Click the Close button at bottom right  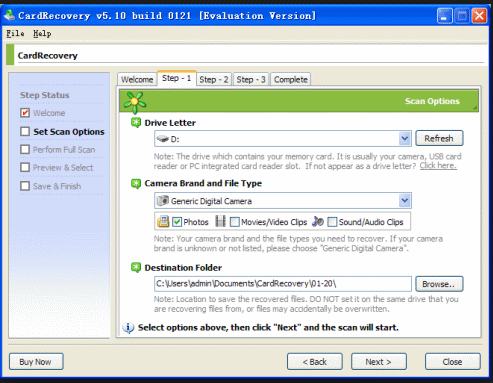tap(453, 362)
